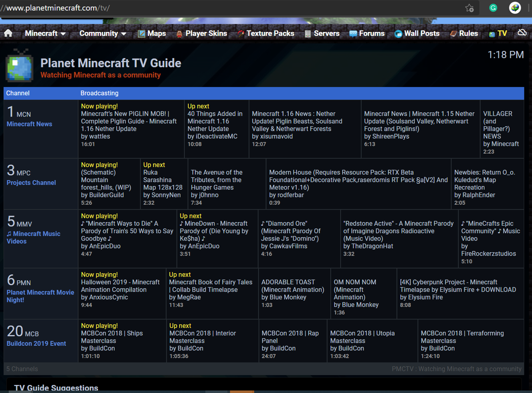
Task: Click the Maps map icon
Action: pyautogui.click(x=141, y=34)
